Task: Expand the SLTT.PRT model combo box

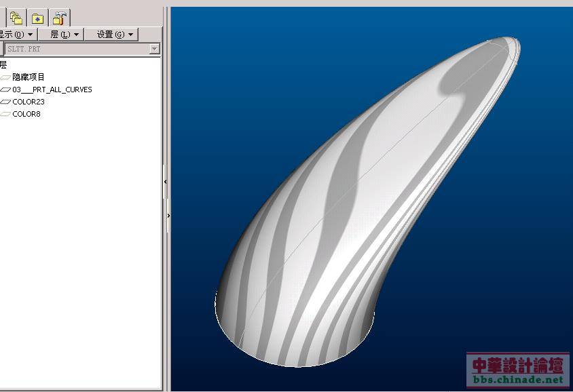Action: [154, 49]
